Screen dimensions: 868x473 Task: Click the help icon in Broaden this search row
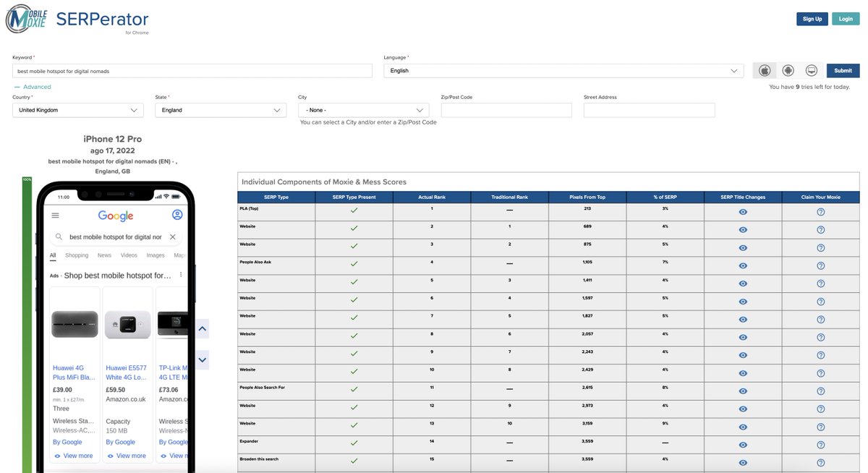[x=821, y=463]
